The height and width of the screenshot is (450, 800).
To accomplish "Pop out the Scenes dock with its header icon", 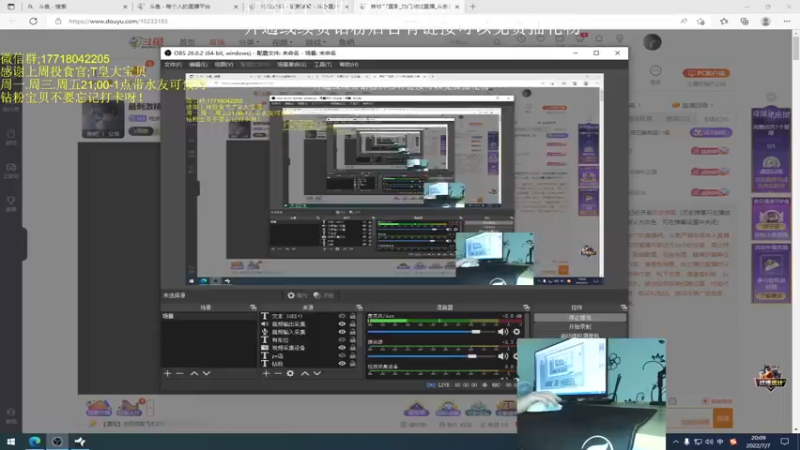I will [253, 307].
